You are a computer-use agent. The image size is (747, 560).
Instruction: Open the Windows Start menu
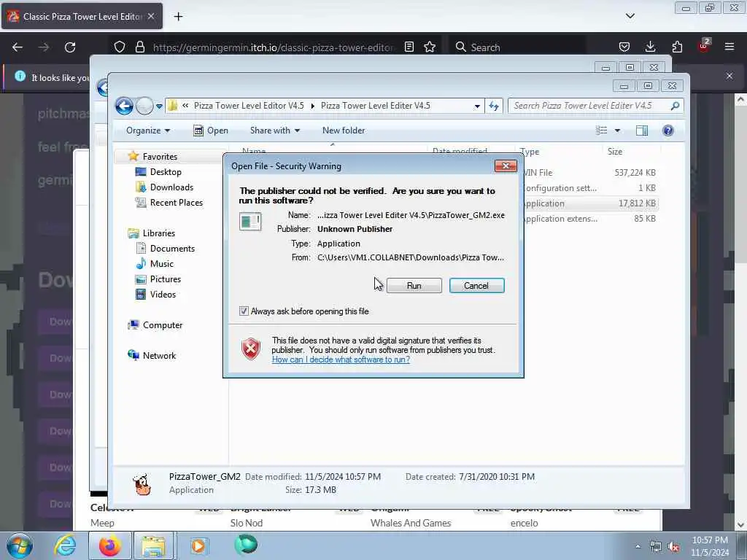coord(20,545)
